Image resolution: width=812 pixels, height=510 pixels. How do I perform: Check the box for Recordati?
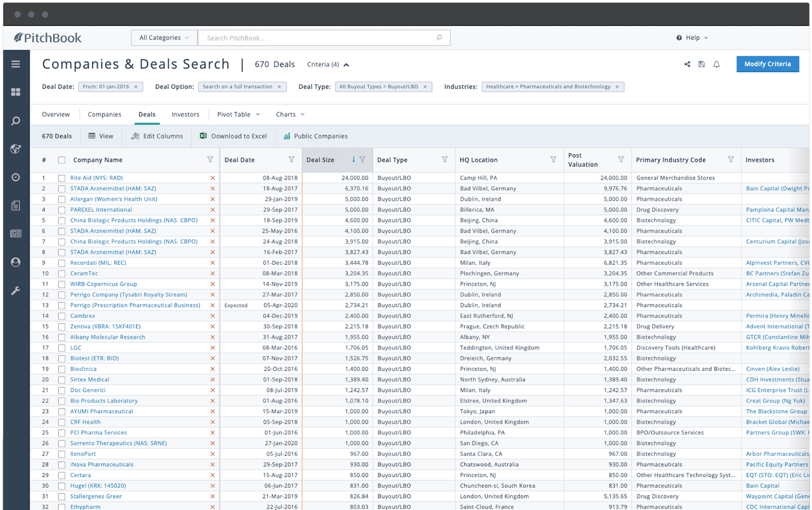coord(61,263)
